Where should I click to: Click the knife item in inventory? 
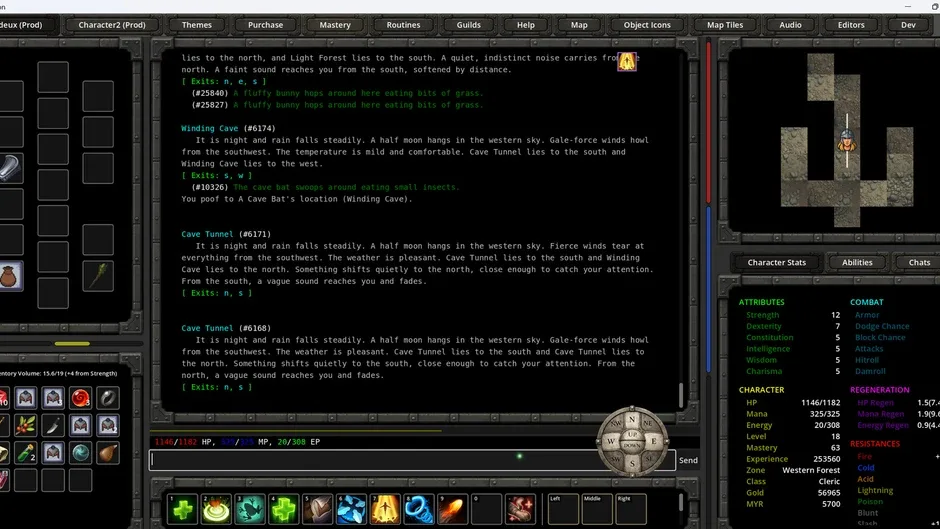[x=53, y=425]
